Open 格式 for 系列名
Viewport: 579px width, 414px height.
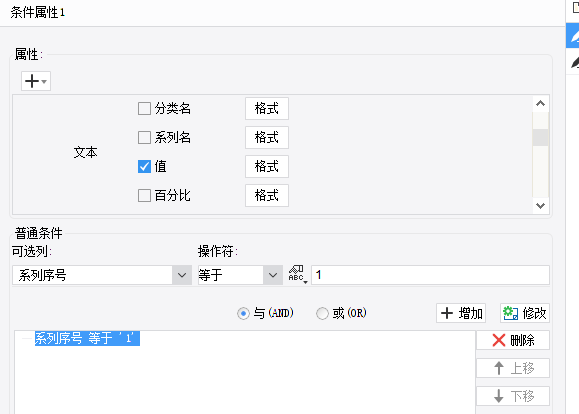(267, 137)
